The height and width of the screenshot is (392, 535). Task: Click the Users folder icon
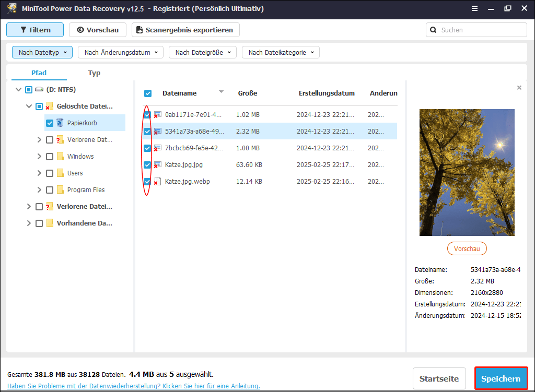coord(60,173)
